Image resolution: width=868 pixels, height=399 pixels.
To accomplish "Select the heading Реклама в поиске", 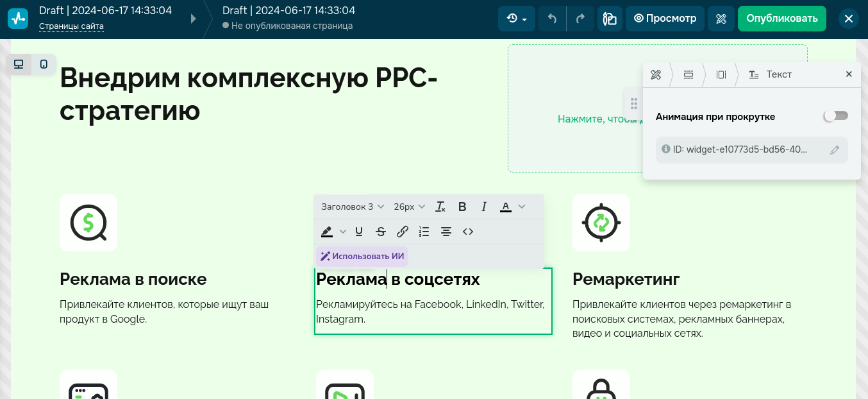I will pos(133,279).
